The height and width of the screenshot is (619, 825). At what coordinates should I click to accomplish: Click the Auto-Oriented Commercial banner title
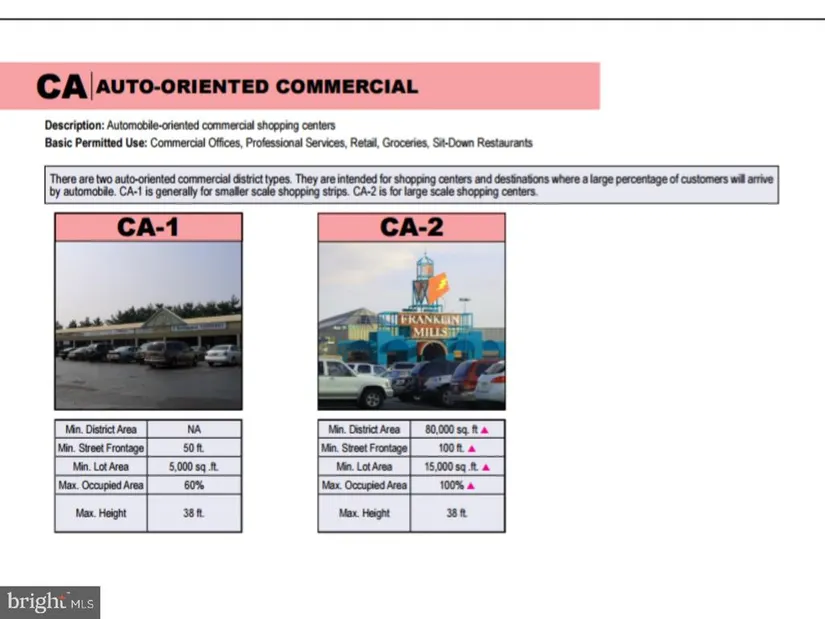[257, 87]
